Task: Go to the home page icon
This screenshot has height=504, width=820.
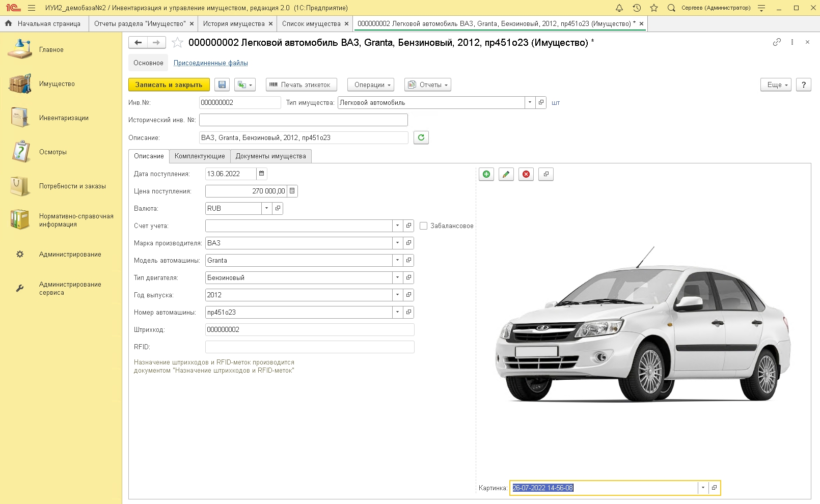Action: click(8, 23)
